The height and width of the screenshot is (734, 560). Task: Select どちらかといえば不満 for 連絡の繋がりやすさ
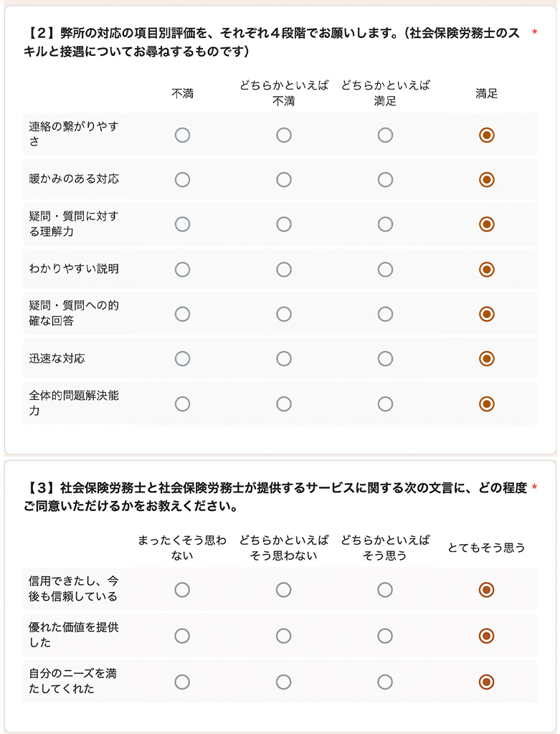(x=283, y=135)
